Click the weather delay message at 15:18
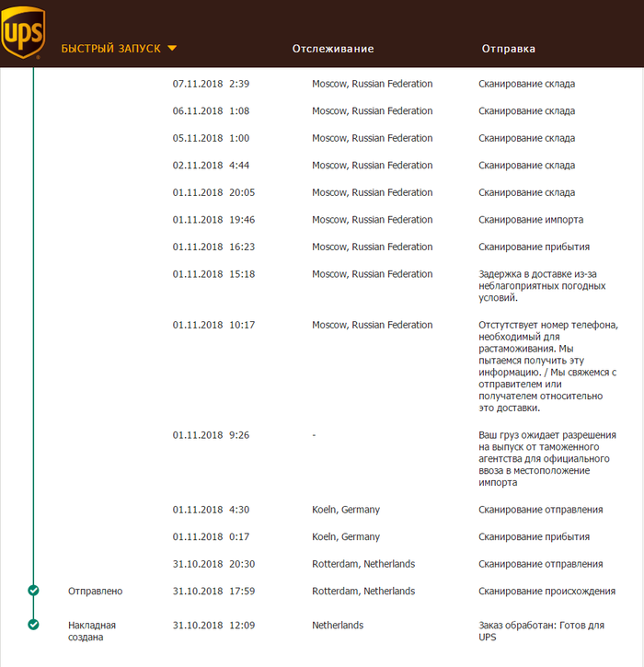Viewport: 644px width, 667px height. pyautogui.click(x=542, y=285)
